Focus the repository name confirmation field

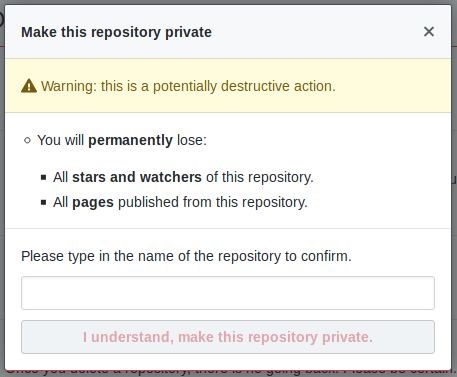[228, 293]
